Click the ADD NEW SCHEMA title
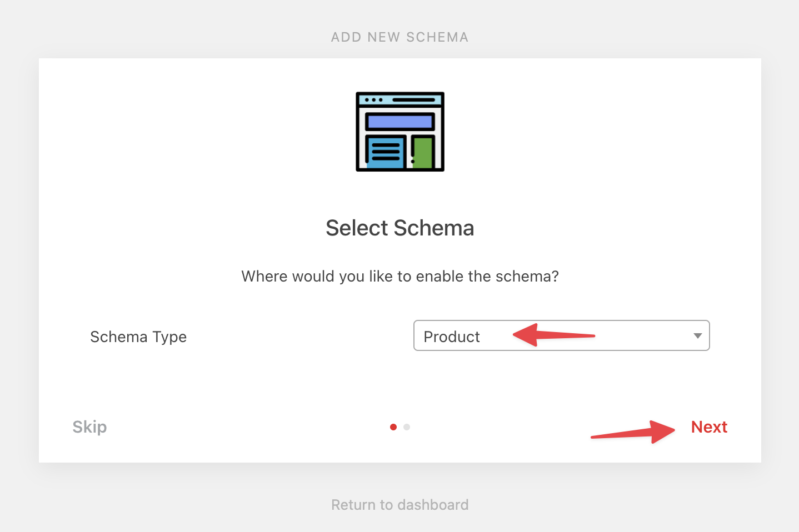Screen dimensions: 799x532 tap(400, 37)
